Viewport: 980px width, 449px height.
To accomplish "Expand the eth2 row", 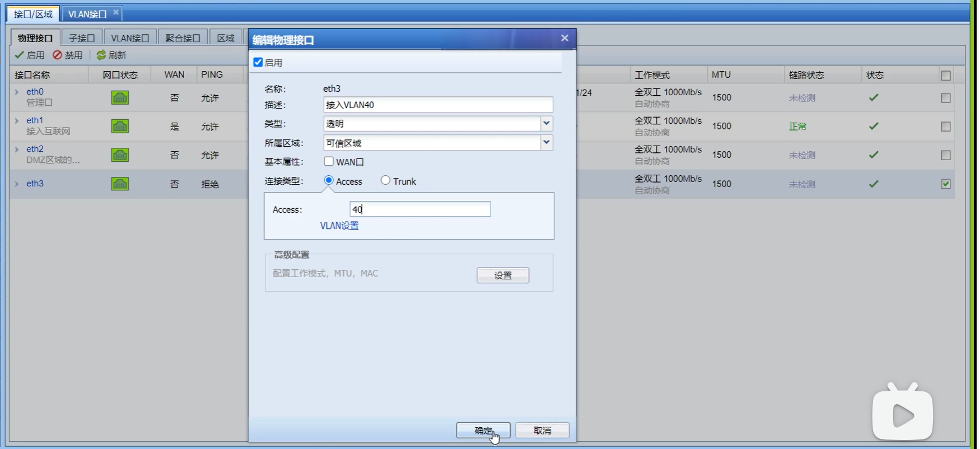I will coord(17,149).
